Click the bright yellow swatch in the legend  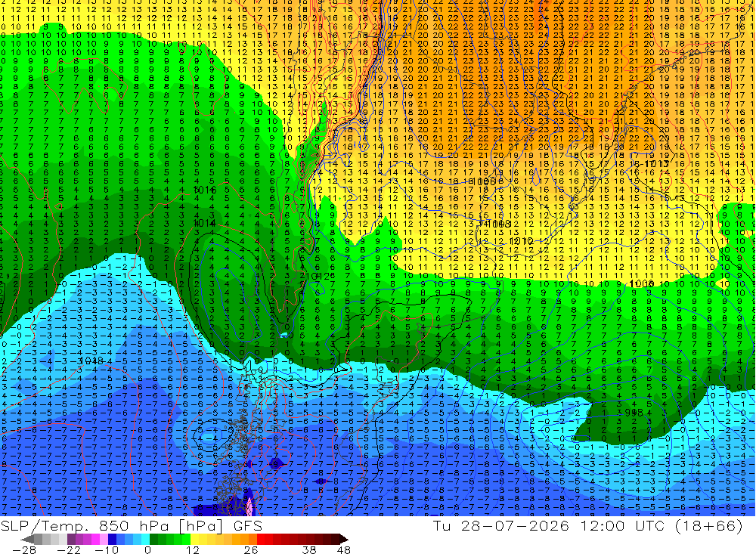pyautogui.click(x=194, y=539)
